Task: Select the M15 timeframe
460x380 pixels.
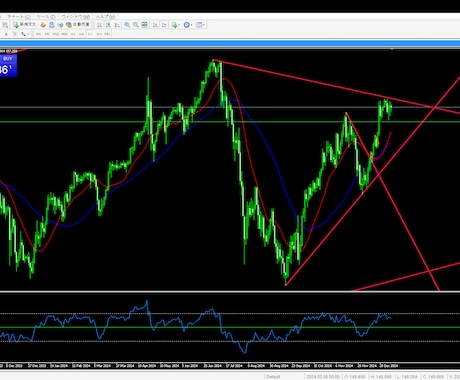Action: point(56,34)
